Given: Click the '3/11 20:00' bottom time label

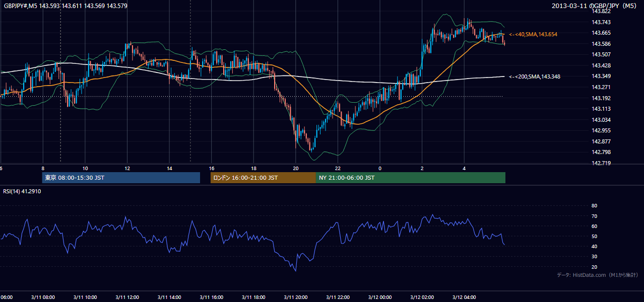Looking at the screenshot, I should click(x=295, y=297).
